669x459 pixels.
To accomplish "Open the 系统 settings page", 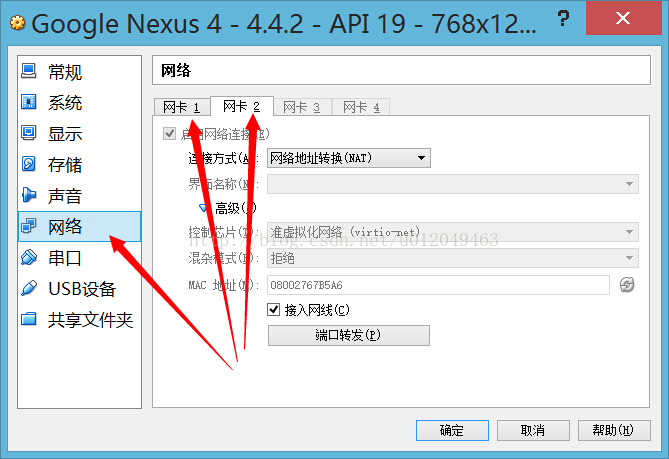I will [x=79, y=102].
